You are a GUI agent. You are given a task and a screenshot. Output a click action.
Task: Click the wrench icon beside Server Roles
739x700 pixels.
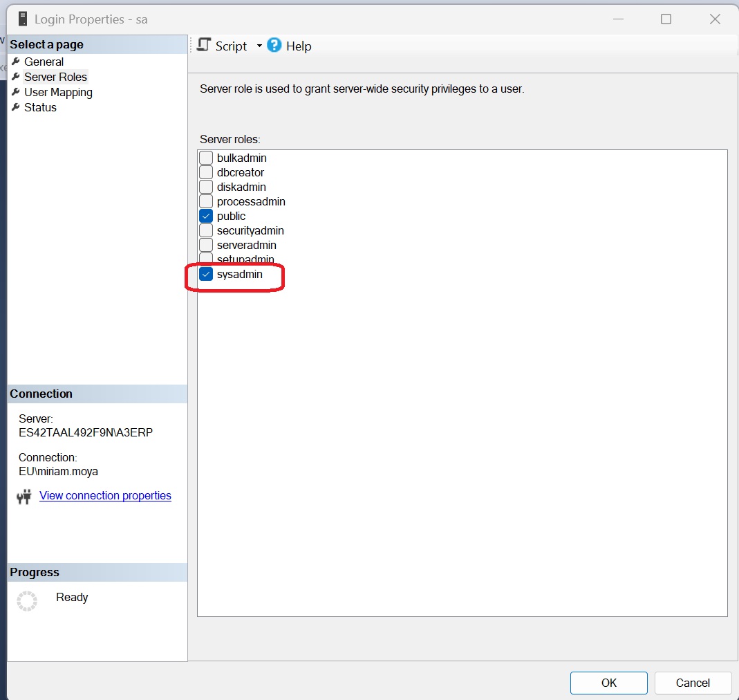[15, 76]
